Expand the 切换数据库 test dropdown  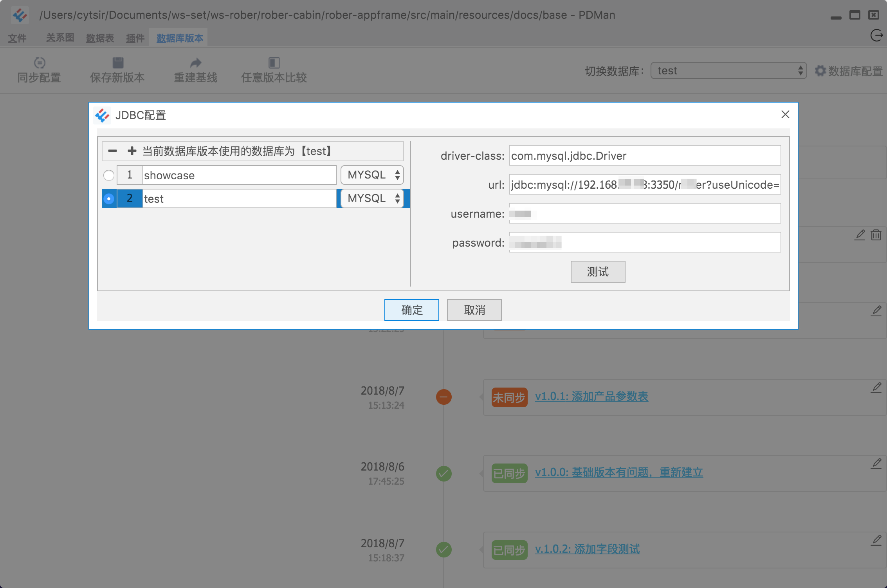tap(728, 70)
